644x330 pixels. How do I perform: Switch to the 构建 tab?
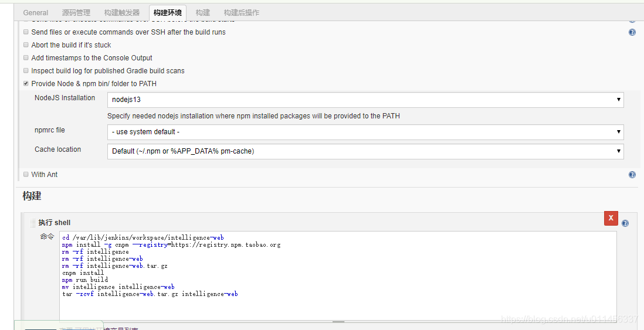tap(202, 13)
